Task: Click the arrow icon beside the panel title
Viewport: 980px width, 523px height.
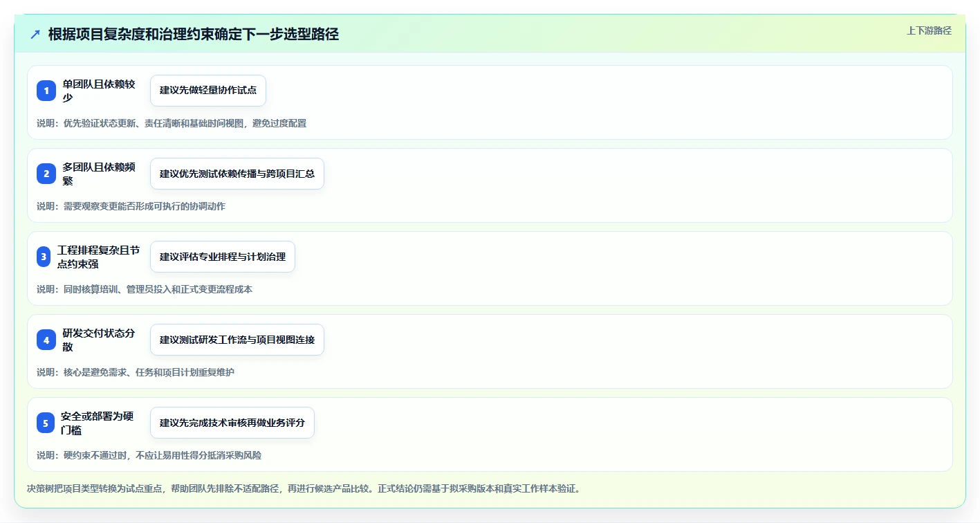Action: (x=35, y=34)
